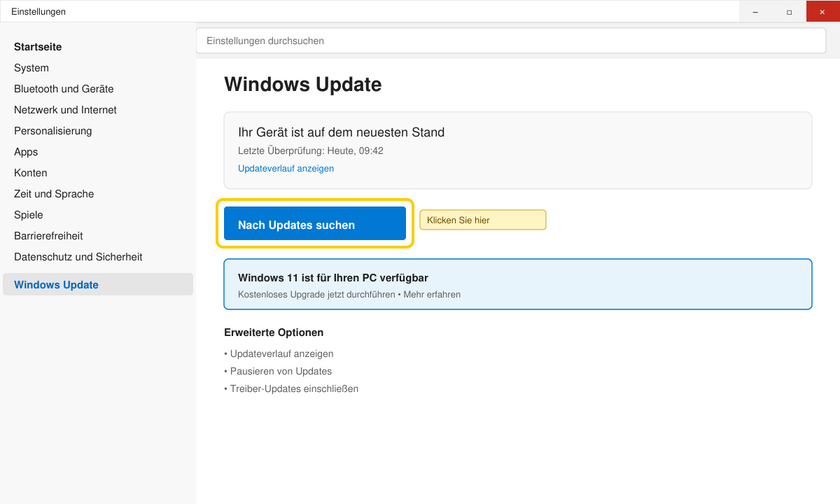Minimize the Einstellungen window
The width and height of the screenshot is (840, 504).
pos(756,11)
